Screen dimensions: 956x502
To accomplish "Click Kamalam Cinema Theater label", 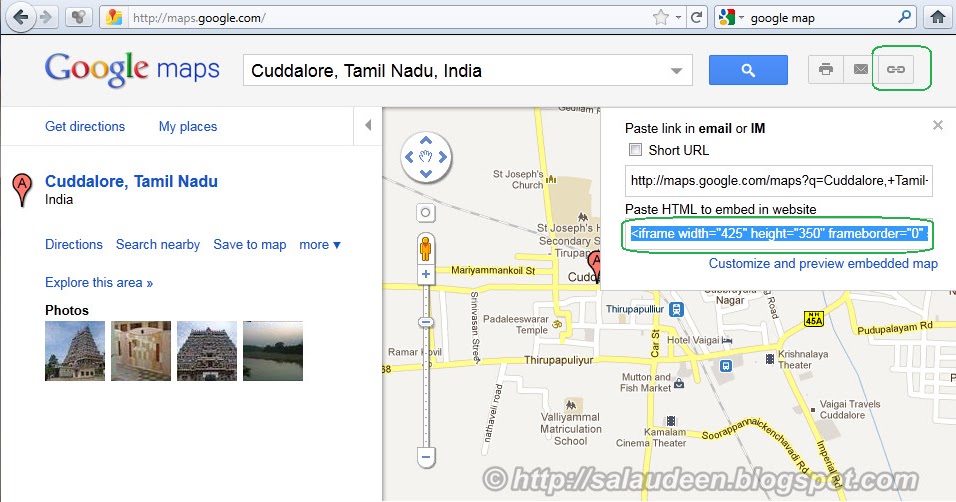I will coord(651,437).
